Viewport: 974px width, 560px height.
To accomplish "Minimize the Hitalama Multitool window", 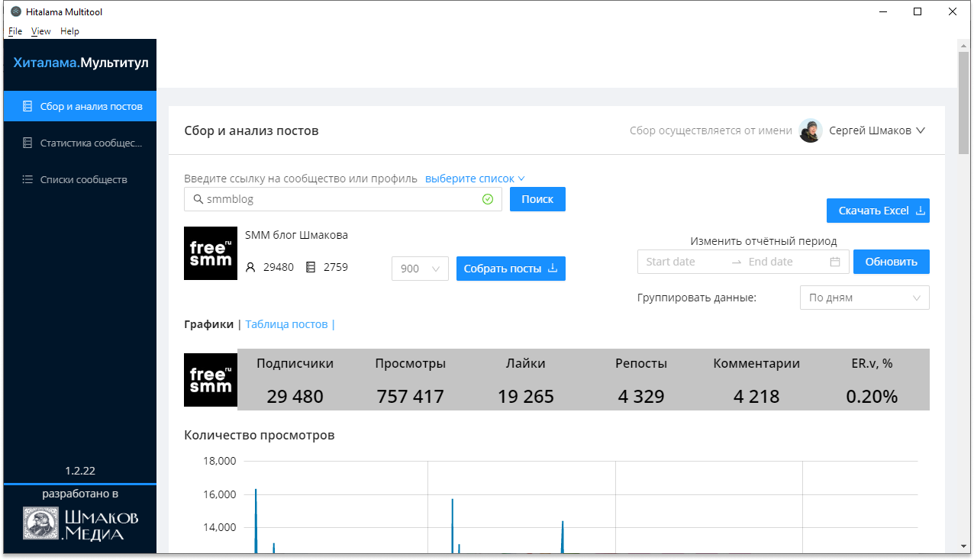I will [883, 11].
